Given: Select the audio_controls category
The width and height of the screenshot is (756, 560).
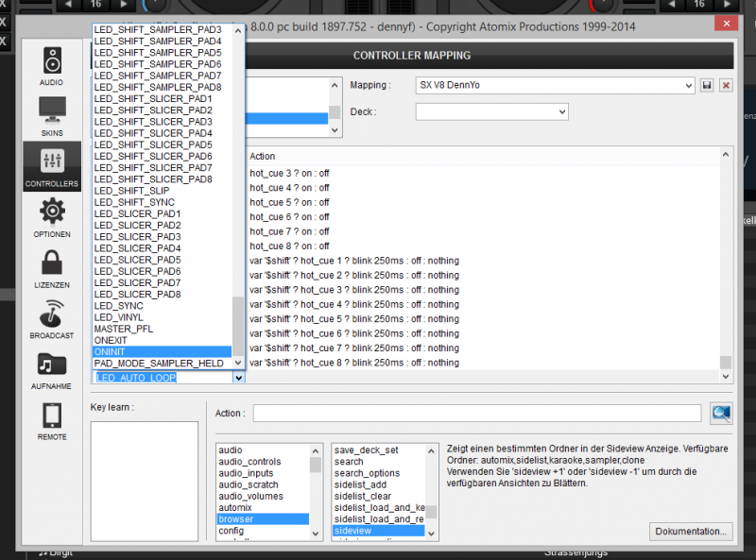Looking at the screenshot, I should [264, 462].
